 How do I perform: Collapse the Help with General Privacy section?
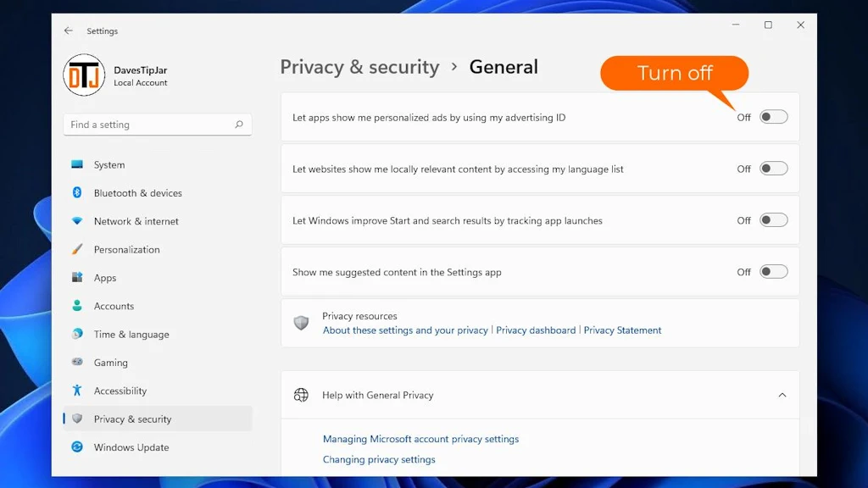coord(782,395)
